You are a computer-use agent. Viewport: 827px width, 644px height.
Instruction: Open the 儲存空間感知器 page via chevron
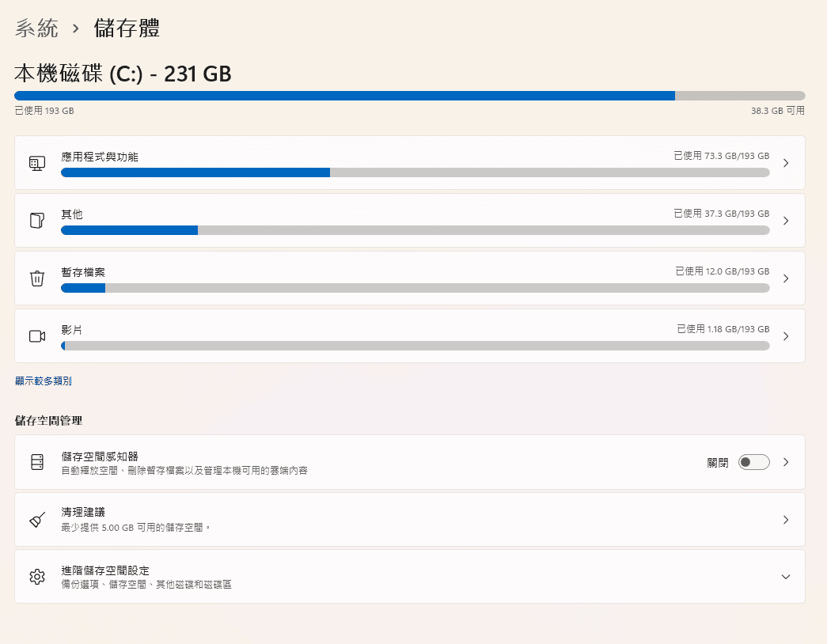point(785,462)
